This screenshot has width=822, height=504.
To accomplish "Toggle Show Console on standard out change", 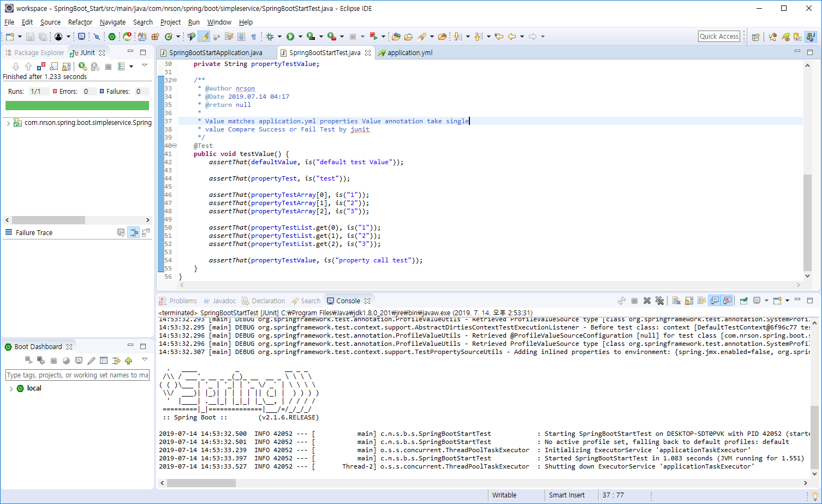I will [714, 301].
